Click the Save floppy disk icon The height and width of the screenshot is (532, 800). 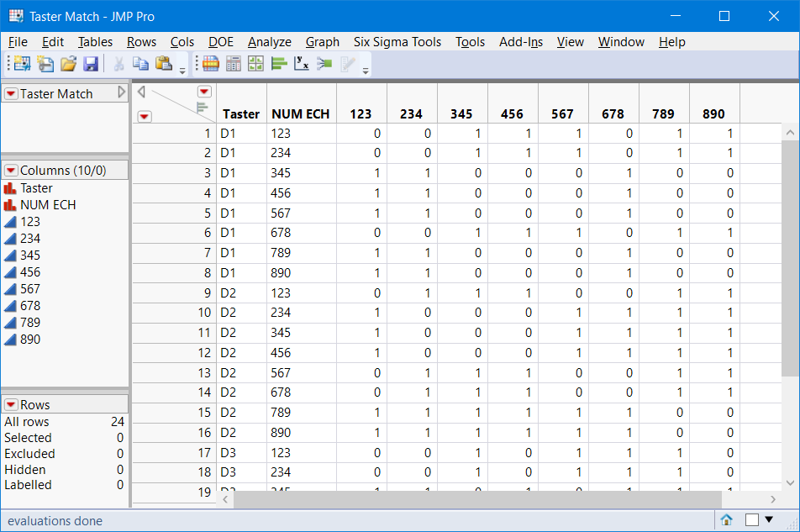tap(91, 64)
